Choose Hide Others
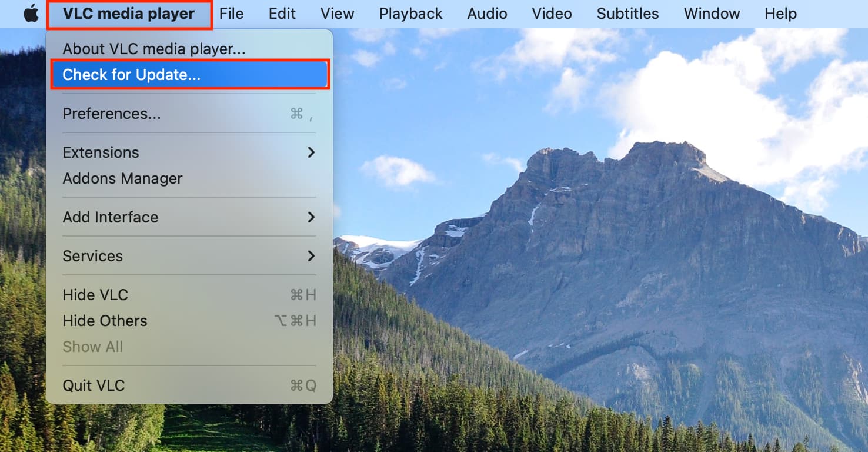 pos(189,321)
